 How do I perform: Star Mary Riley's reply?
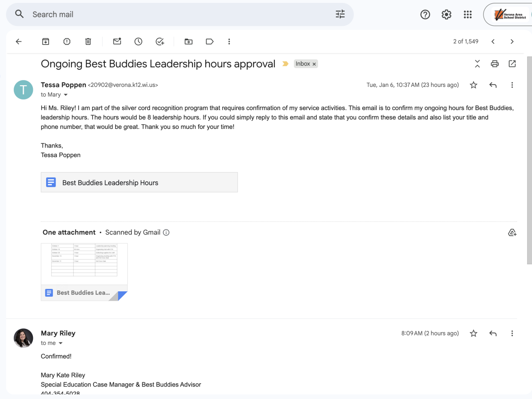click(x=473, y=333)
